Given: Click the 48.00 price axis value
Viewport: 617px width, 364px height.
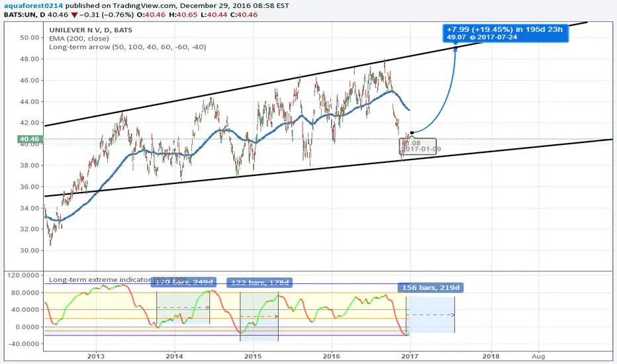Looking at the screenshot, I should (30, 59).
